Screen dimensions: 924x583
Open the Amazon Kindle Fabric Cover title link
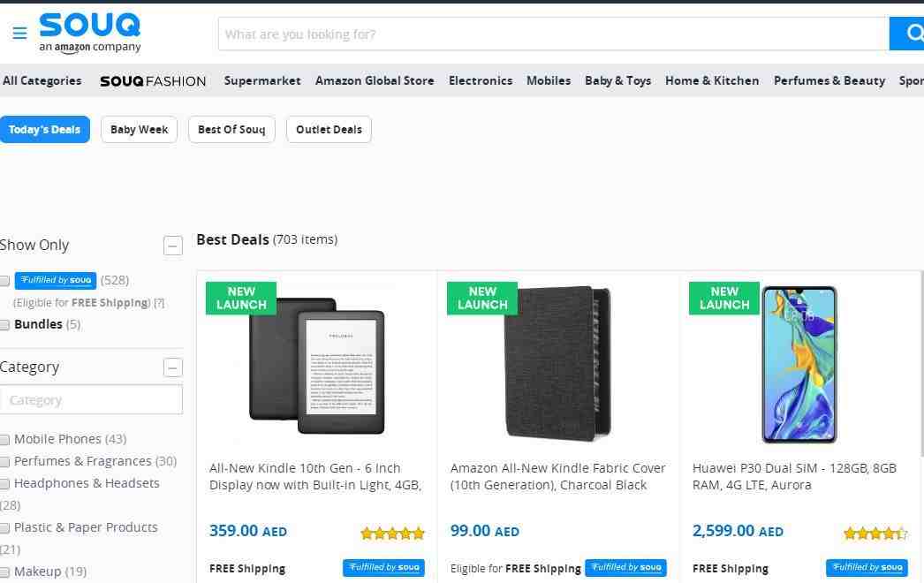[x=558, y=476]
